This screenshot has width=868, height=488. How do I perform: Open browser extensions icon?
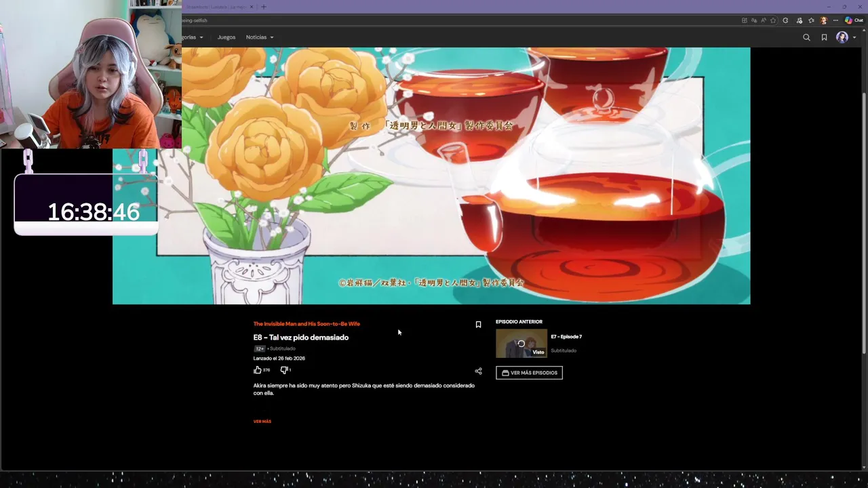coord(785,20)
